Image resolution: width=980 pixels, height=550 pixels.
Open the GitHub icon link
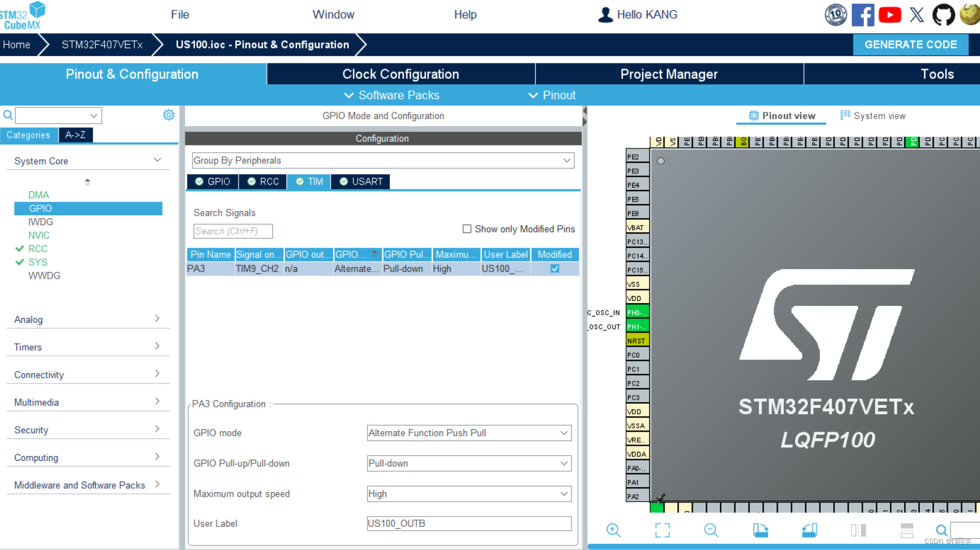(x=944, y=15)
